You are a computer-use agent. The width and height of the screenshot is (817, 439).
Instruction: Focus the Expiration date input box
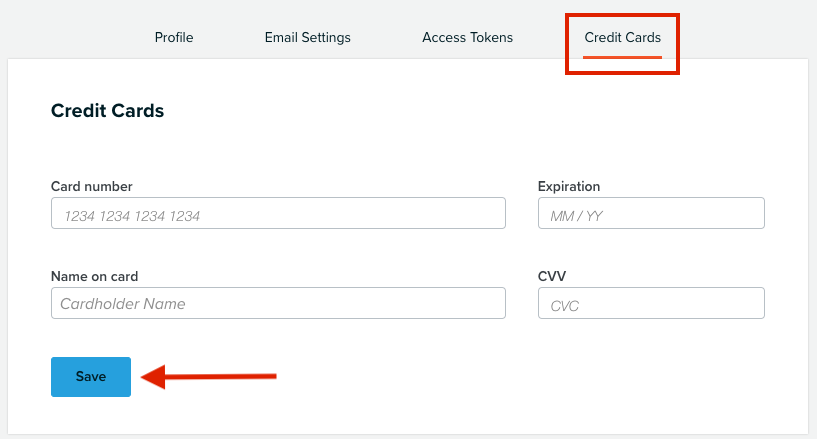651,213
